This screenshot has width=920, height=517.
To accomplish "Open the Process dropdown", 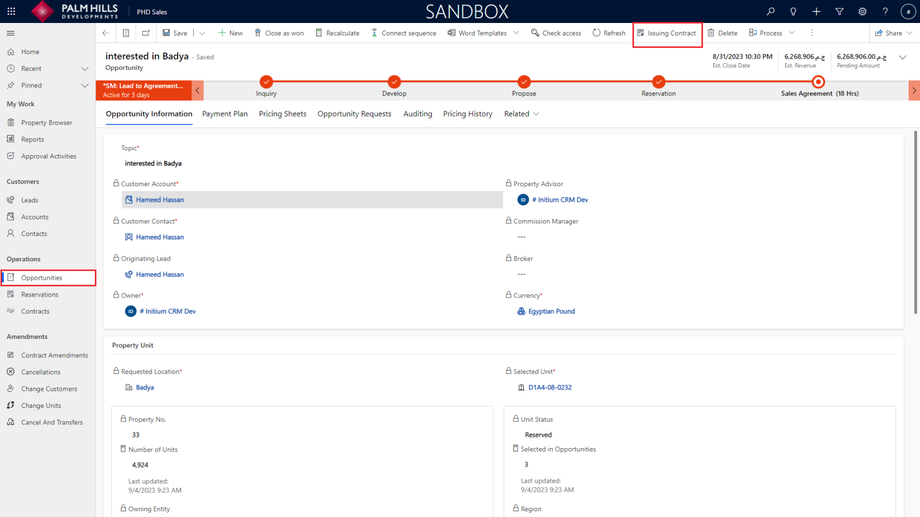I will pyautogui.click(x=771, y=33).
